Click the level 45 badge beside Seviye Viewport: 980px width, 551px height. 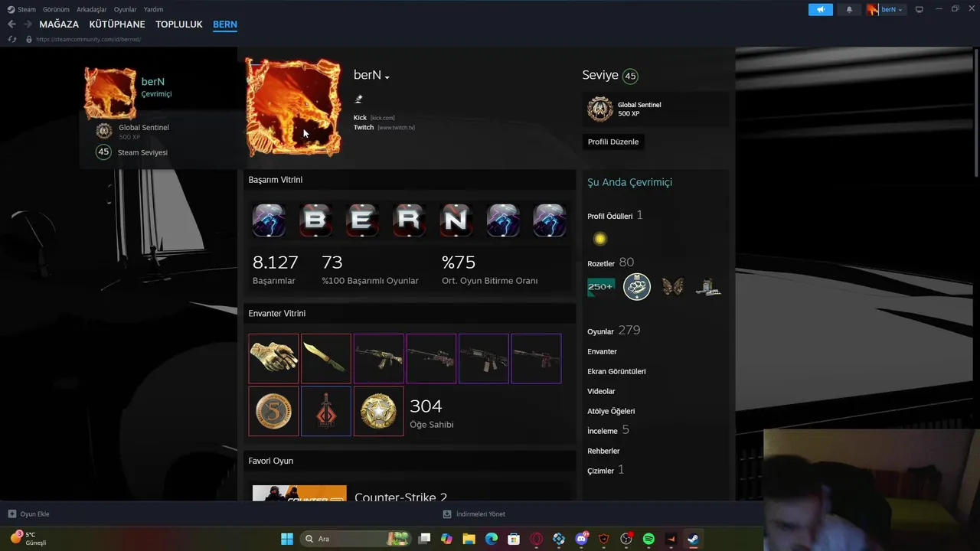[x=630, y=76]
